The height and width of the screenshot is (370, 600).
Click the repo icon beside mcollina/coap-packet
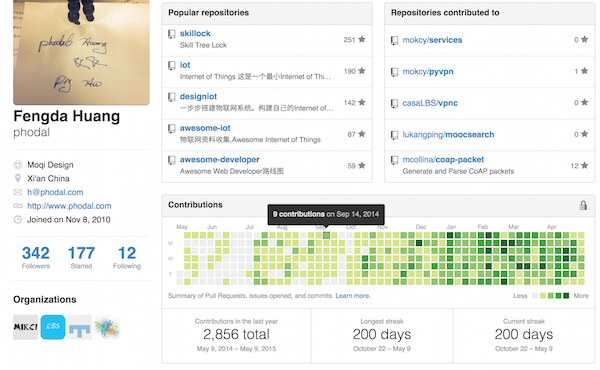394,160
